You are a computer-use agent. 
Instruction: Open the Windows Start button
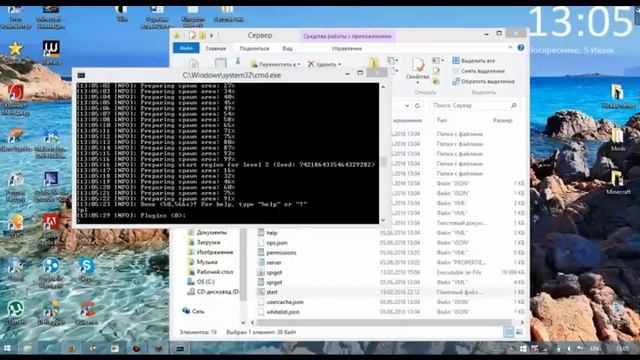(x=7, y=348)
